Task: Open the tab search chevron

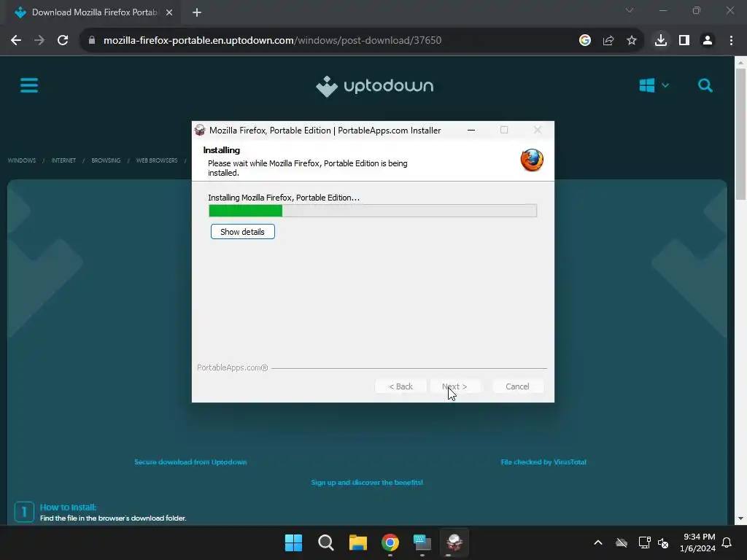Action: 630,10
